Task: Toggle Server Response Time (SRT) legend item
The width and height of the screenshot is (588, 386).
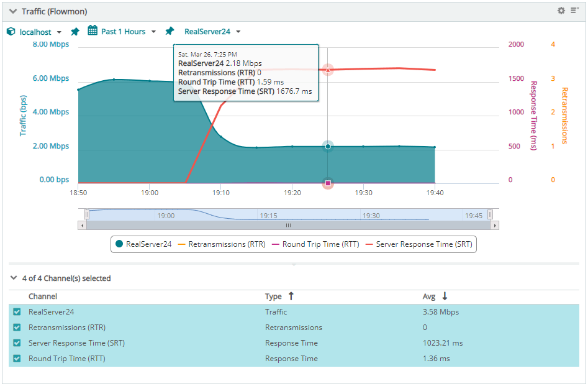Action: (x=419, y=244)
